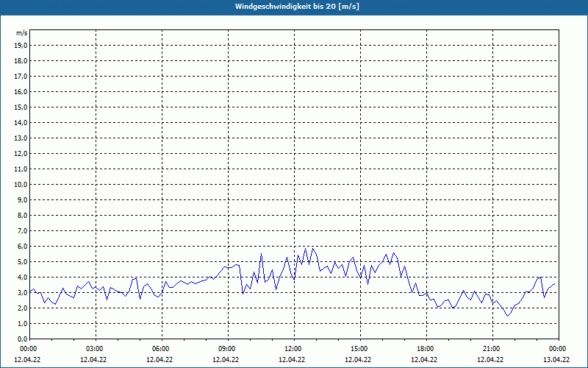588x368 pixels.
Task: Click the 12.04.22 date under 21:00
Action: (490, 359)
